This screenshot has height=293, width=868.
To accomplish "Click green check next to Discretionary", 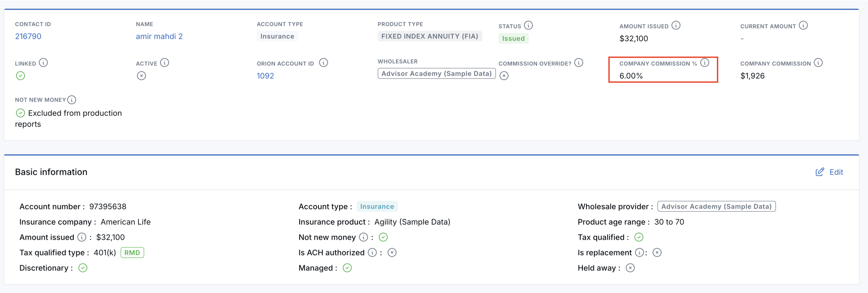I will 83,268.
